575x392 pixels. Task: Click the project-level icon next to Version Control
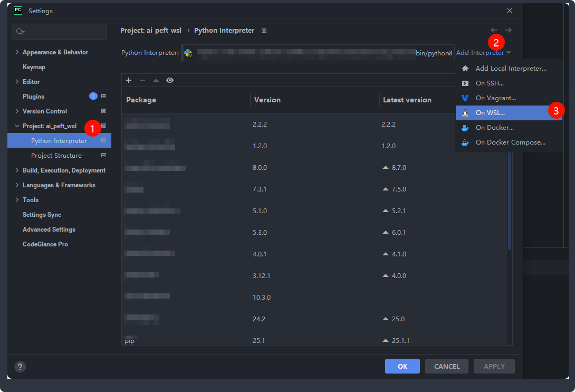pos(104,111)
